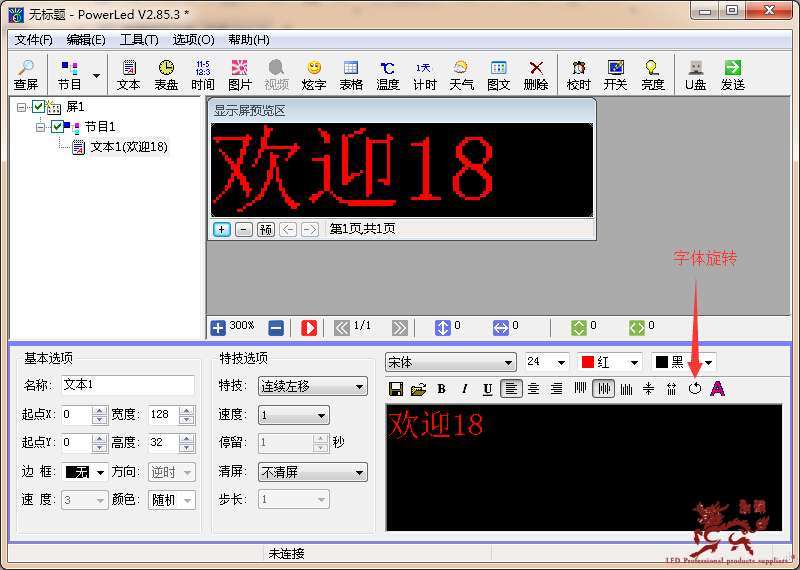The height and width of the screenshot is (570, 800).
Task: Insert a 表格 table
Action: click(x=351, y=75)
